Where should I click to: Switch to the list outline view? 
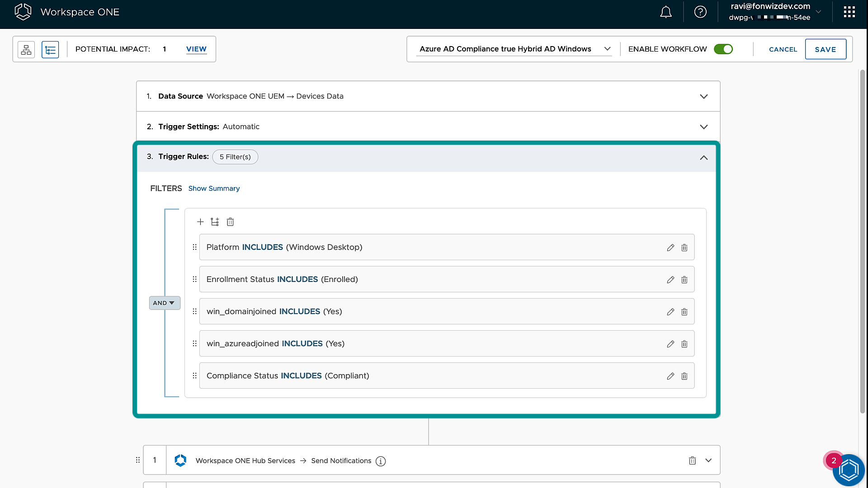click(x=50, y=49)
